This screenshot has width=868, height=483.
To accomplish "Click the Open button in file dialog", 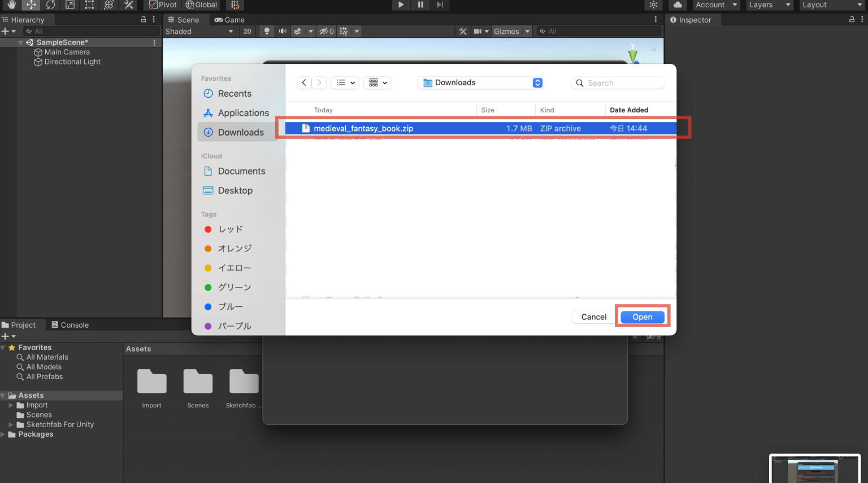I will [x=642, y=317].
